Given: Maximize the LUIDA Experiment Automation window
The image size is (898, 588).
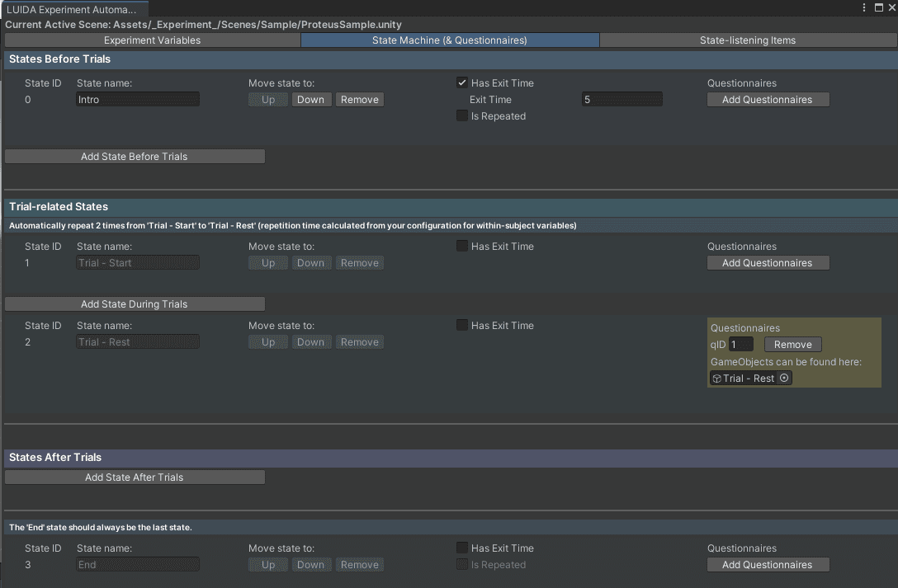Looking at the screenshot, I should point(878,7).
